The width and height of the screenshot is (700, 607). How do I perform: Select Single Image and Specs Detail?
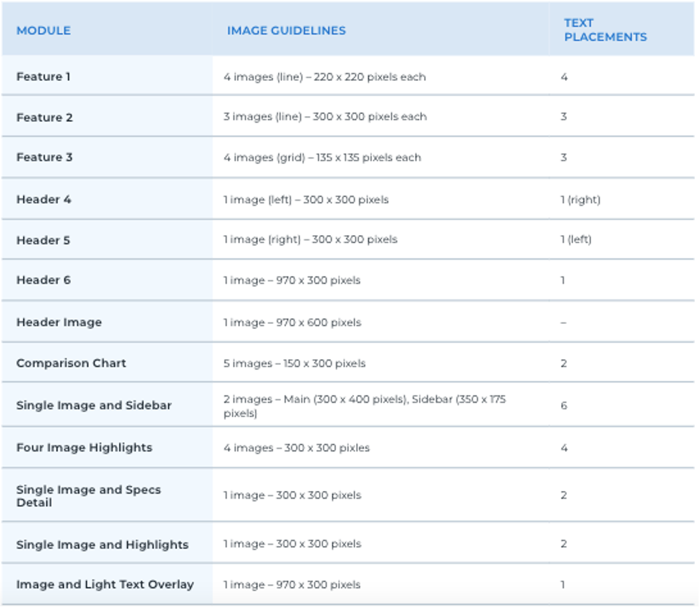(88, 496)
